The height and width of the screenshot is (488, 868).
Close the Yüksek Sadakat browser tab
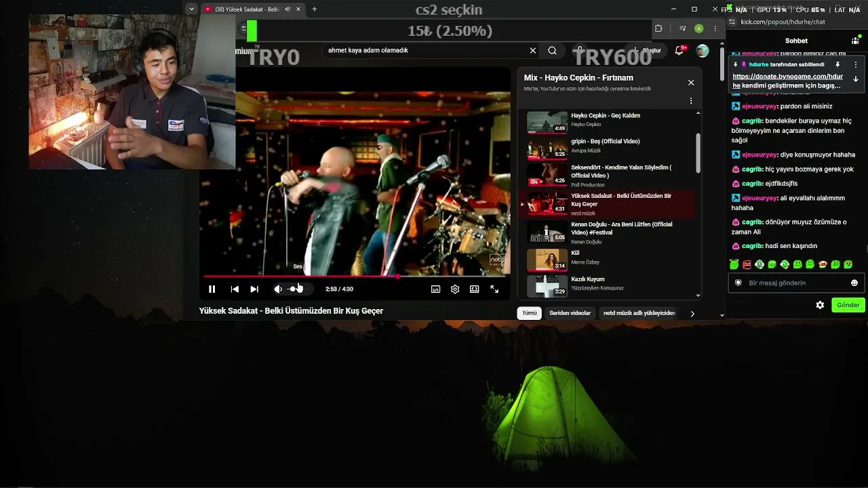(299, 9)
